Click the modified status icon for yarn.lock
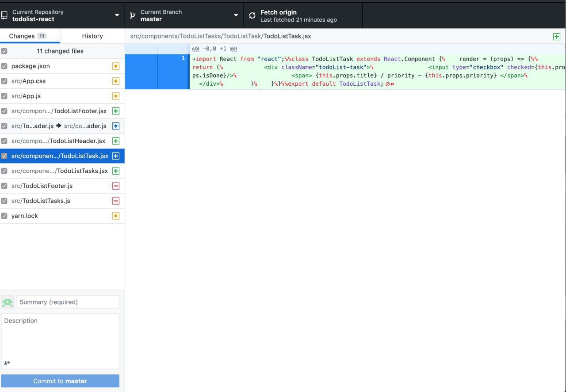The image size is (566, 392). pos(116,216)
